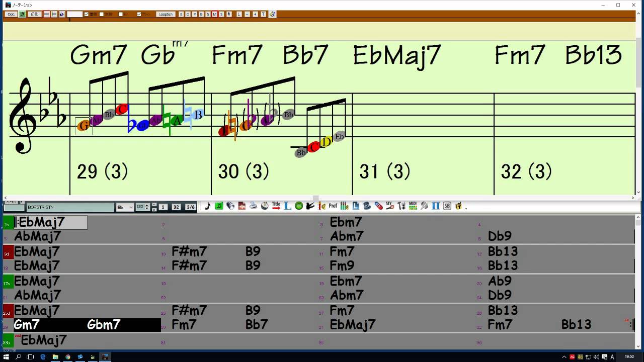Screen dimensions: 644x362
Task: Open the Pref preferences icon
Action: [333, 206]
